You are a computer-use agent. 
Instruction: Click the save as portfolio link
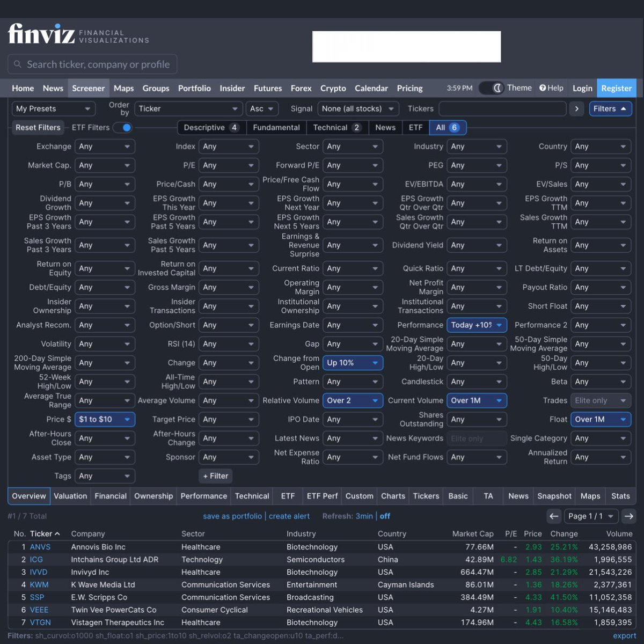point(232,516)
